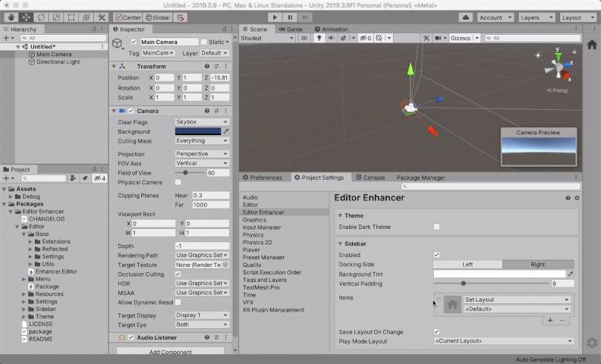This screenshot has width=601, height=364.
Task: Remove sidebar item with minus
Action: pyautogui.click(x=562, y=320)
